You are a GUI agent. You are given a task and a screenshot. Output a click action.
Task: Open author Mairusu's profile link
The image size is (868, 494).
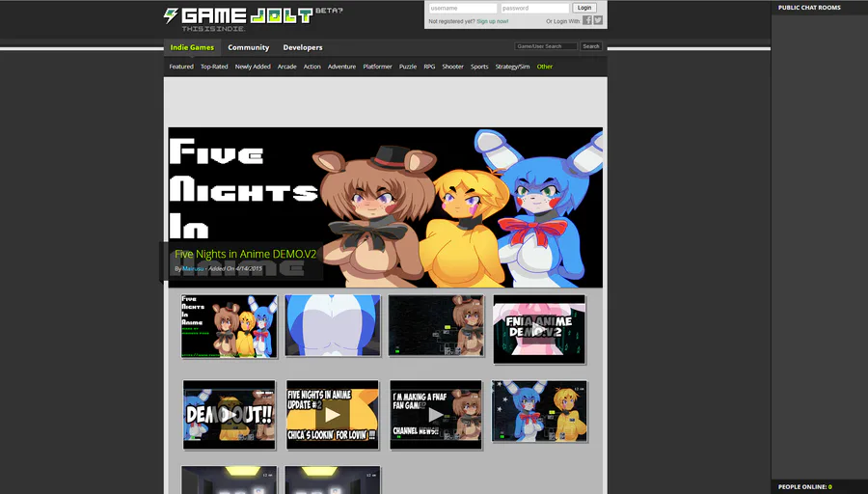click(x=193, y=268)
